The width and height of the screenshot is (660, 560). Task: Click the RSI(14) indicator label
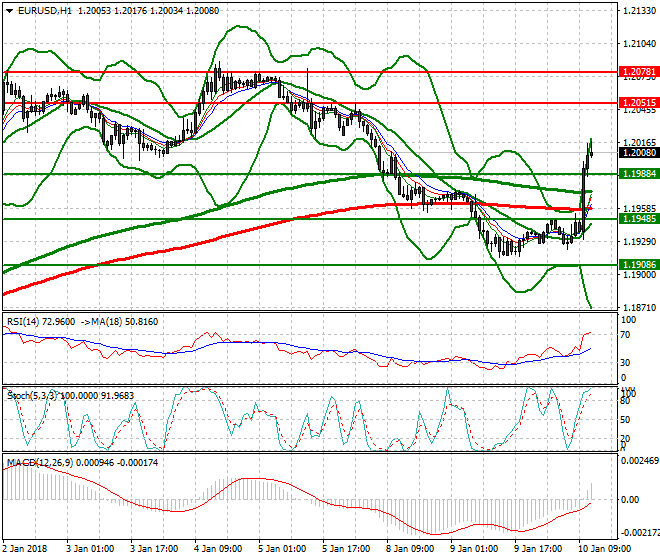pyautogui.click(x=27, y=322)
